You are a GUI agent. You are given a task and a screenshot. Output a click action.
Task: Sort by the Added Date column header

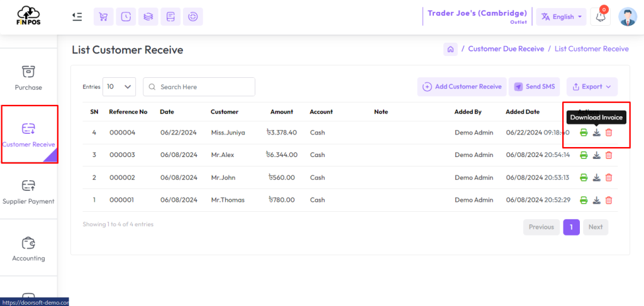523,112
